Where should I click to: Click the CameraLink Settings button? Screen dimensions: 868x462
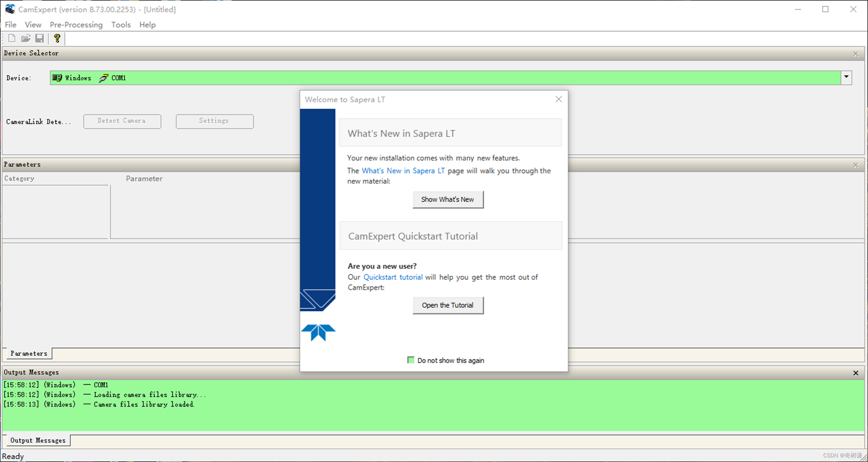click(214, 121)
